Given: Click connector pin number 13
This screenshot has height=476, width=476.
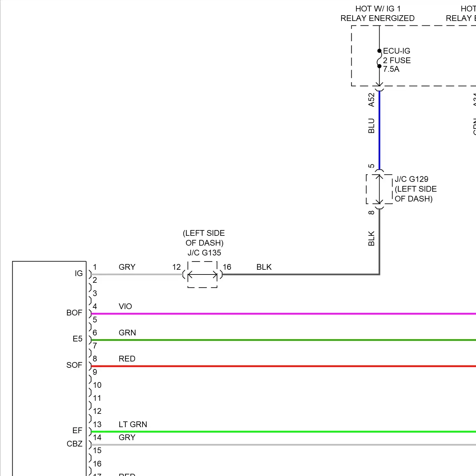Looking at the screenshot, I should pos(97,424).
